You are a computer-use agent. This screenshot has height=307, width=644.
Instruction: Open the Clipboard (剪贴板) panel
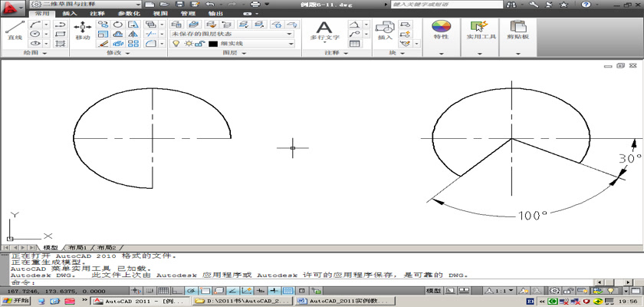[517, 30]
